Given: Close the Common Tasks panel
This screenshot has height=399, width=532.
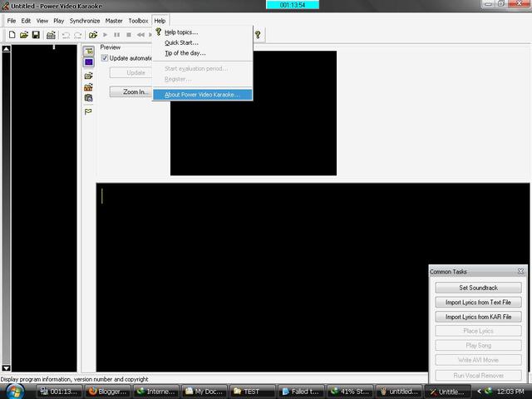Looking at the screenshot, I should click(x=521, y=272).
